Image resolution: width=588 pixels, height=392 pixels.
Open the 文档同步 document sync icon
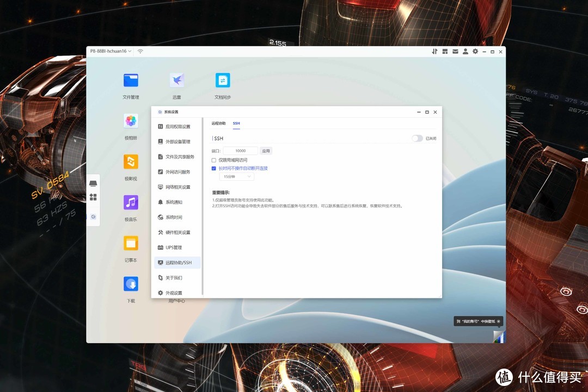223,81
